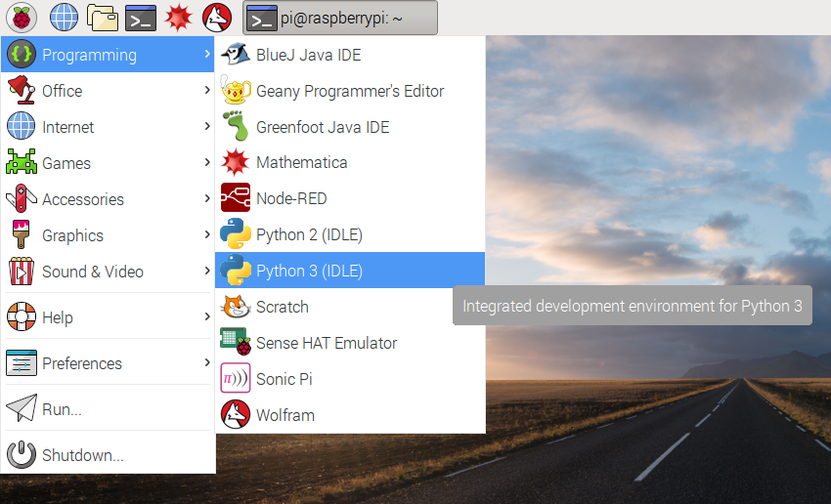Click the Wolfram wolf icon in the submenu

pyautogui.click(x=236, y=414)
